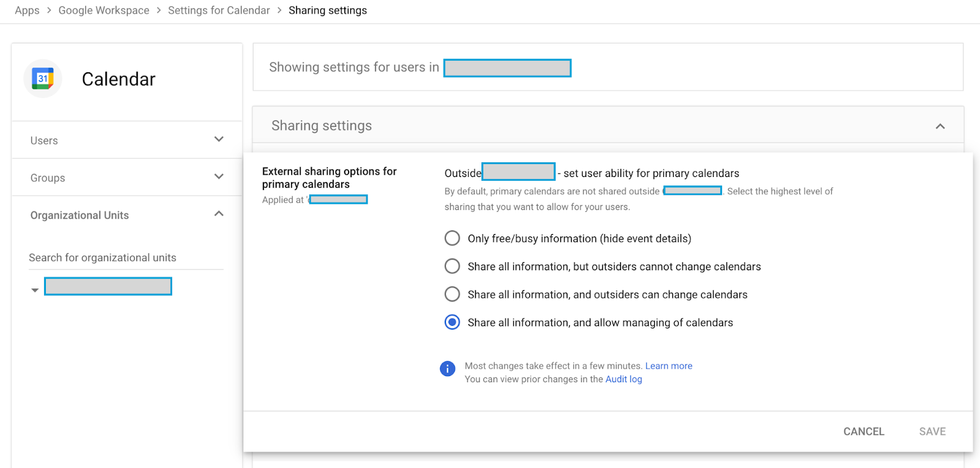The height and width of the screenshot is (468, 980).
Task: Select the redacted organizational unit in tree
Action: coord(108,286)
